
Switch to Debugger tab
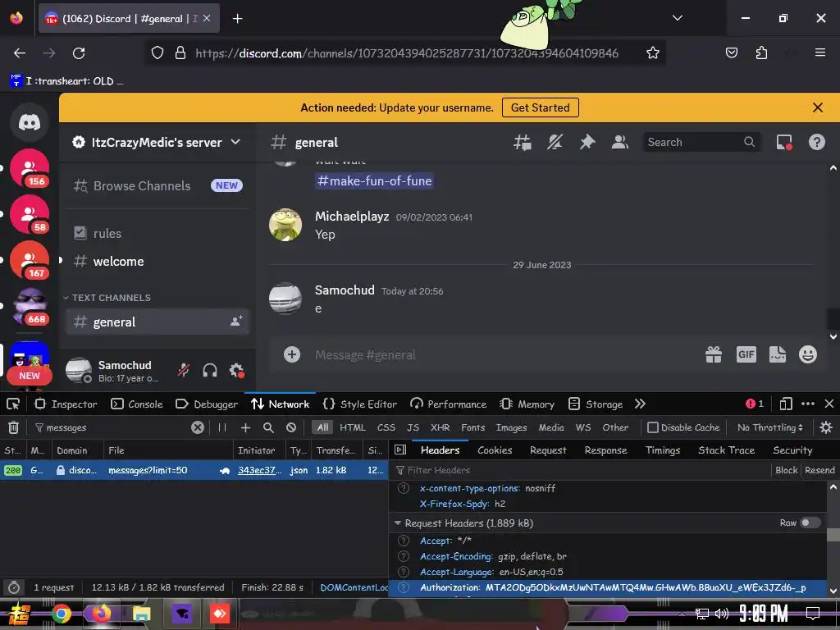click(x=206, y=404)
